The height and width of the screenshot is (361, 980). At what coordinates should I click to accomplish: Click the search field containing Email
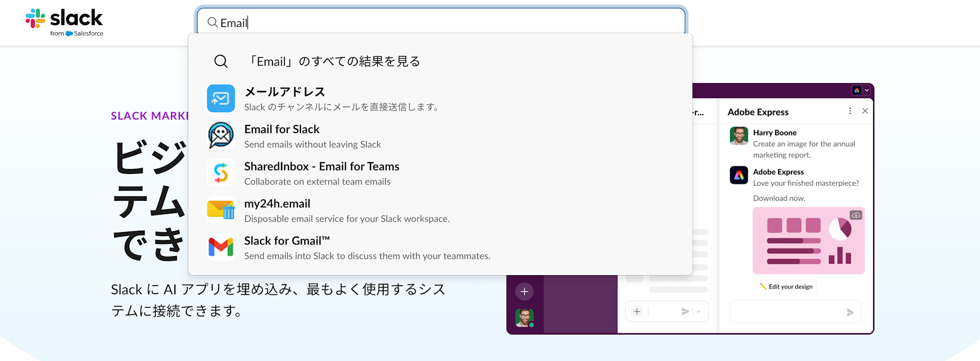441,22
